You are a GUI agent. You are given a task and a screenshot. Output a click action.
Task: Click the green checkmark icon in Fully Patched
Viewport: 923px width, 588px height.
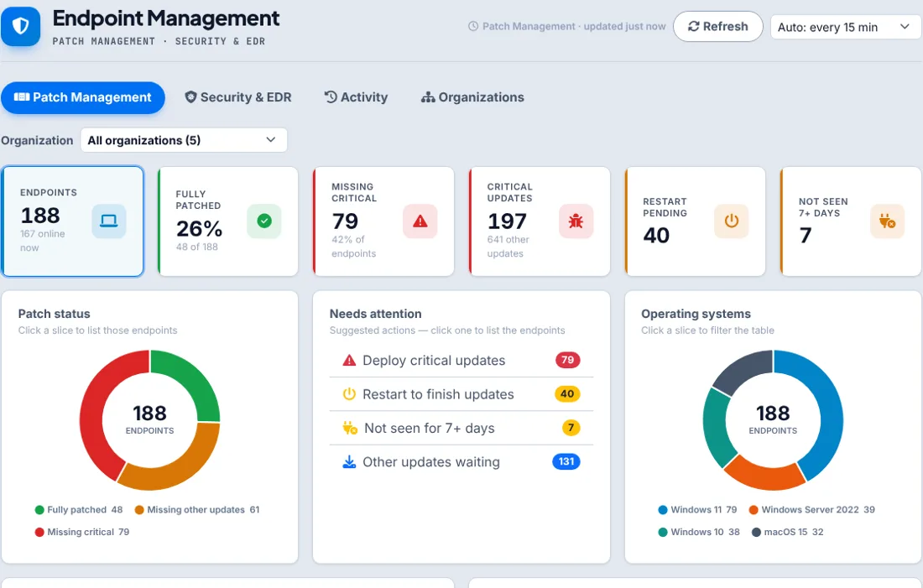pos(264,221)
